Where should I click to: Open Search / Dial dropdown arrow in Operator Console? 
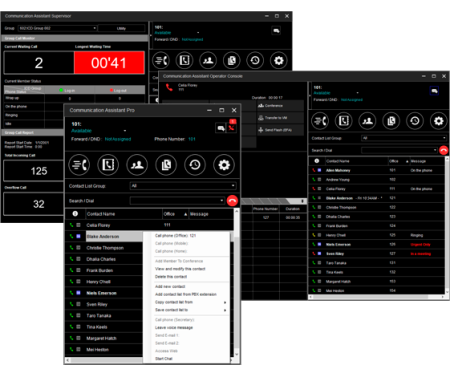tap(435, 150)
